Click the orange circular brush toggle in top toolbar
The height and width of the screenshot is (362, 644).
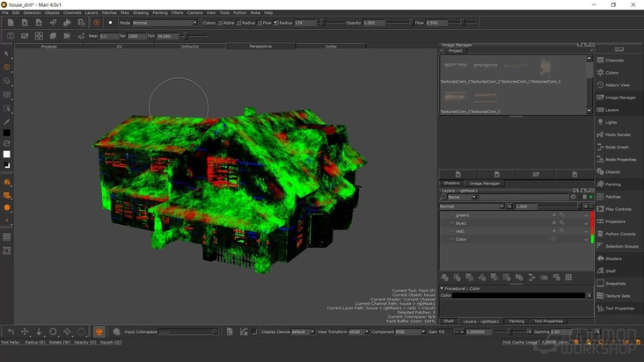coord(97,23)
